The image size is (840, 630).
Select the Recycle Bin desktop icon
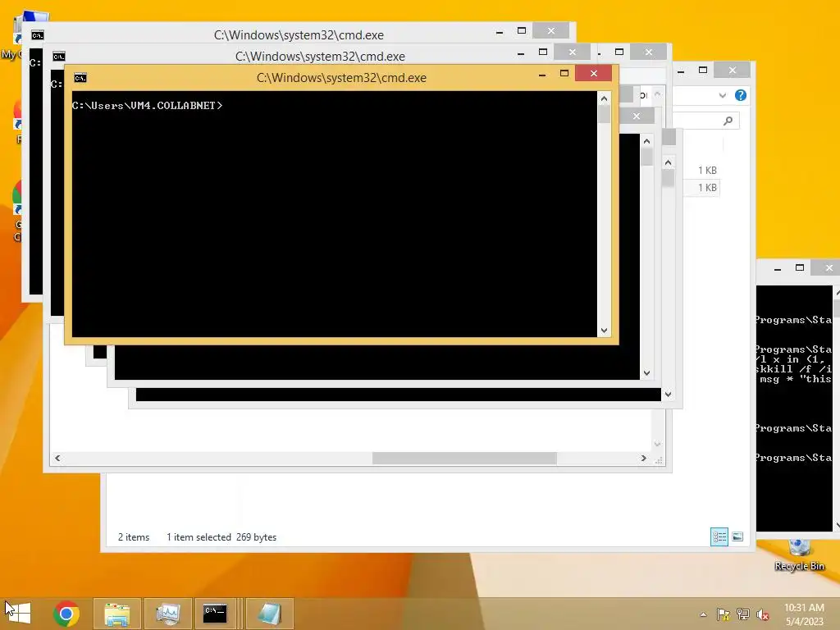(x=799, y=555)
